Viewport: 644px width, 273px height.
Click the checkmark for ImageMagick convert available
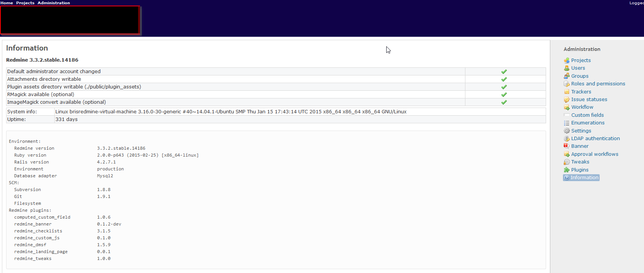(x=504, y=102)
